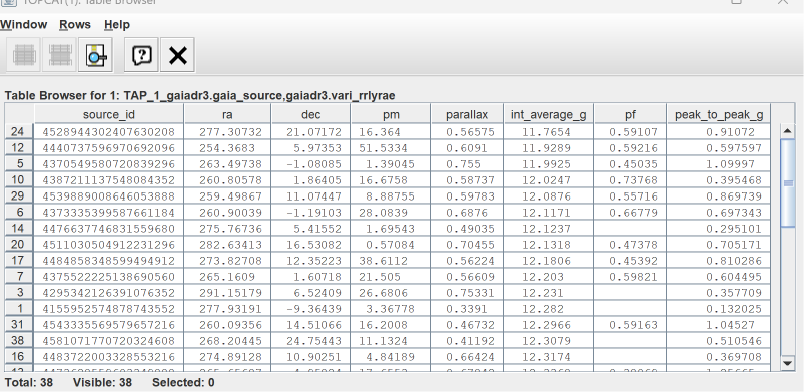
Task: Click the subset-from-selected-rows toolbar icon
Action: click(x=24, y=55)
